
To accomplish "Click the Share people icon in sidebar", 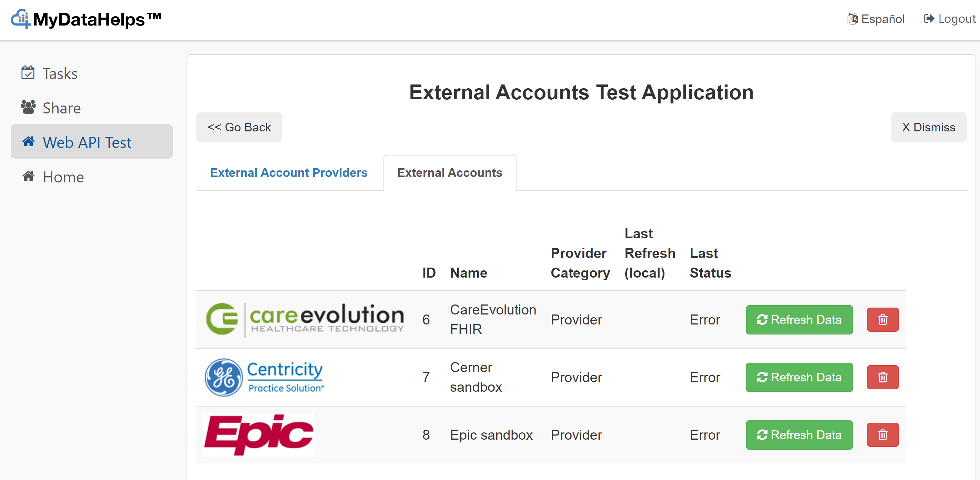I will pos(28,107).
